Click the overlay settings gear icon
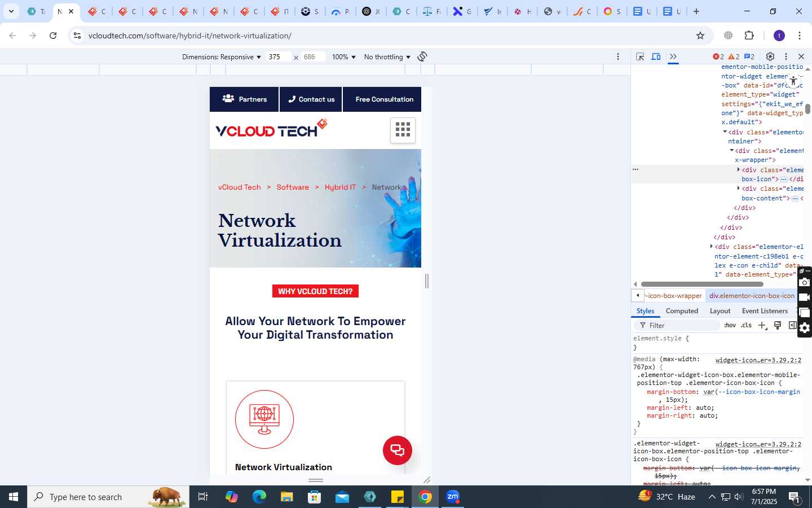This screenshot has height=508, width=812. click(x=805, y=328)
